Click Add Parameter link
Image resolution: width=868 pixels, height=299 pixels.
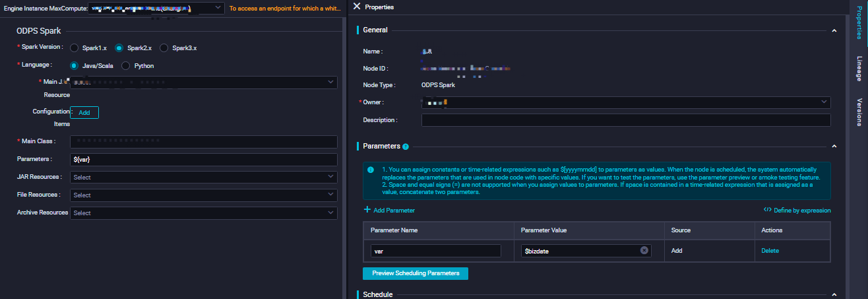pyautogui.click(x=394, y=210)
